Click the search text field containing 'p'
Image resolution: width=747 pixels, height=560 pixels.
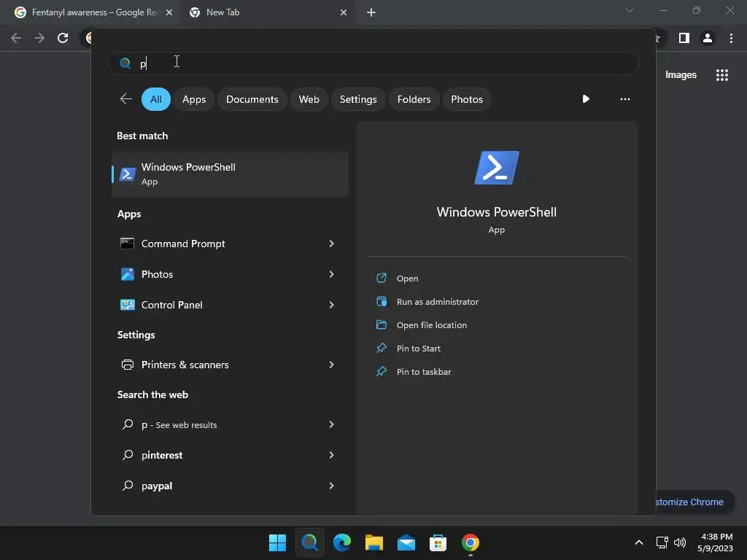tap(373, 63)
